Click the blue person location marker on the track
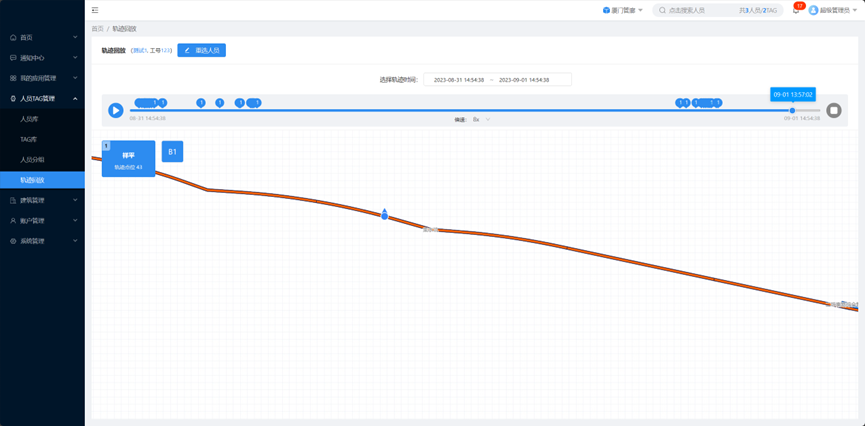 (x=384, y=214)
